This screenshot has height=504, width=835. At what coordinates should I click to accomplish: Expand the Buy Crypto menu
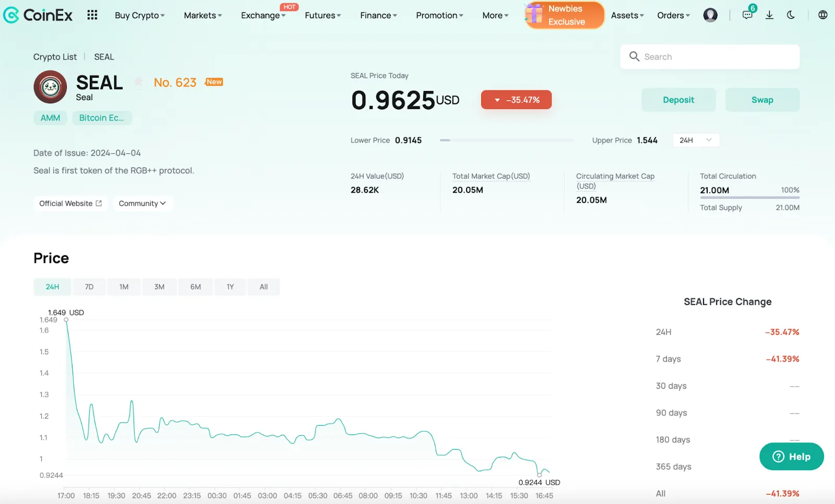[139, 15]
